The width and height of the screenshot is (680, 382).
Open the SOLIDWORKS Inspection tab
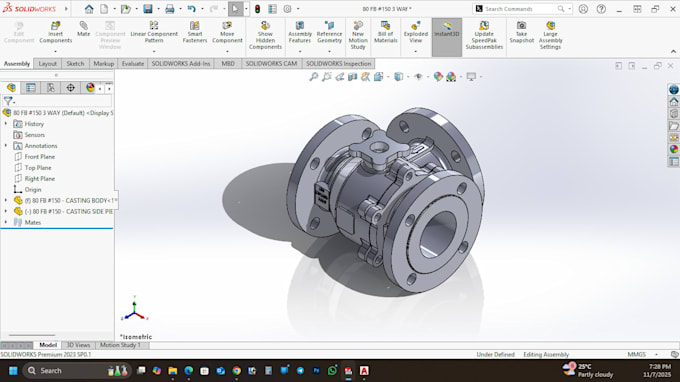[339, 64]
